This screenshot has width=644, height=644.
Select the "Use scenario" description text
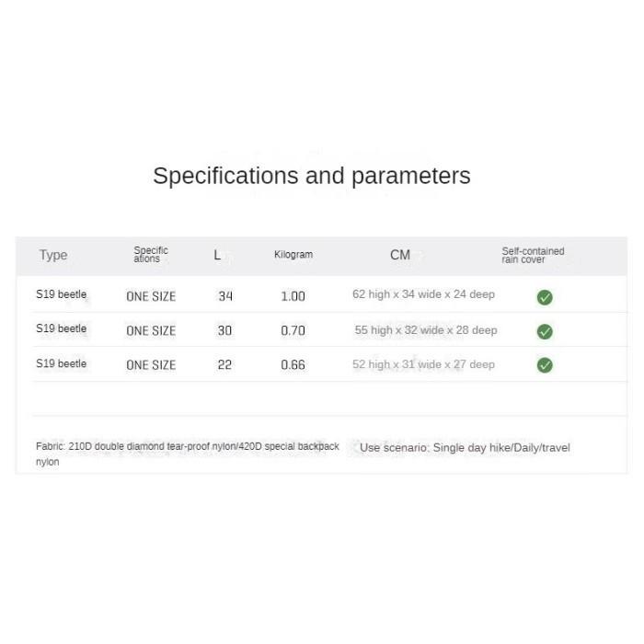pyautogui.click(x=465, y=448)
